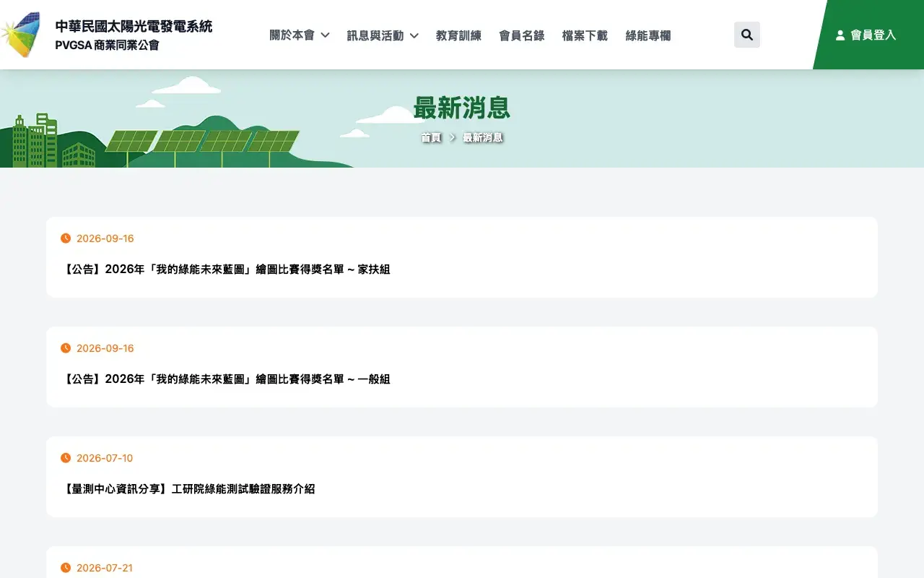Click the PVGSA 商業同業公會 subtitle
924x578 pixels.
(x=107, y=46)
